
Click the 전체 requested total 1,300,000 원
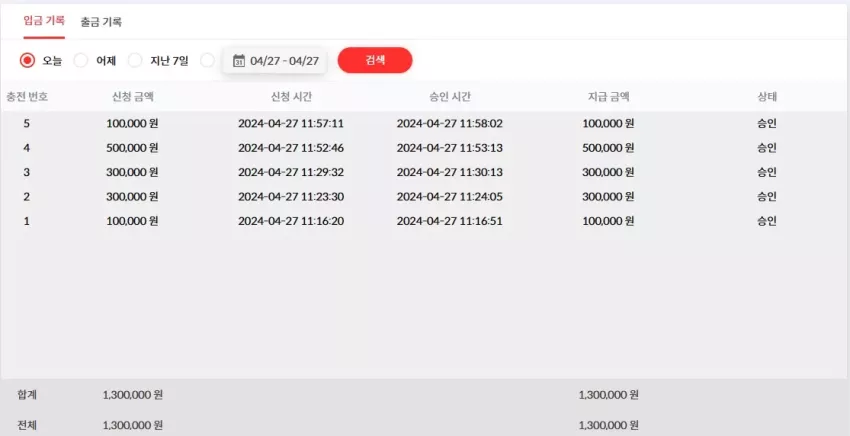click(x=132, y=426)
